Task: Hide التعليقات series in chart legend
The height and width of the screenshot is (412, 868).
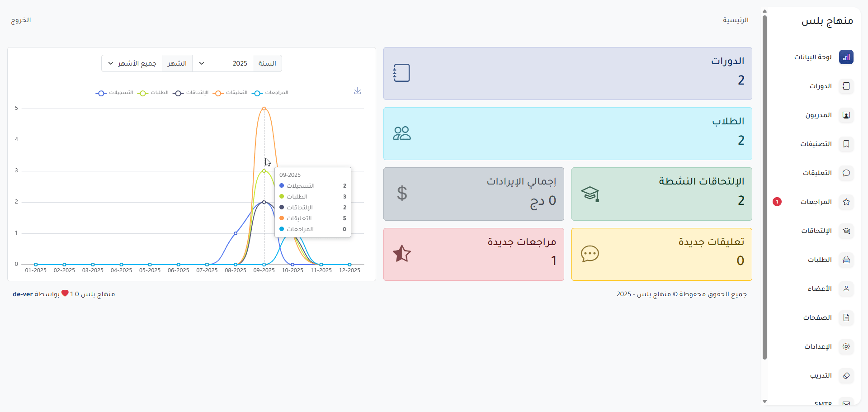Action: 231,93
